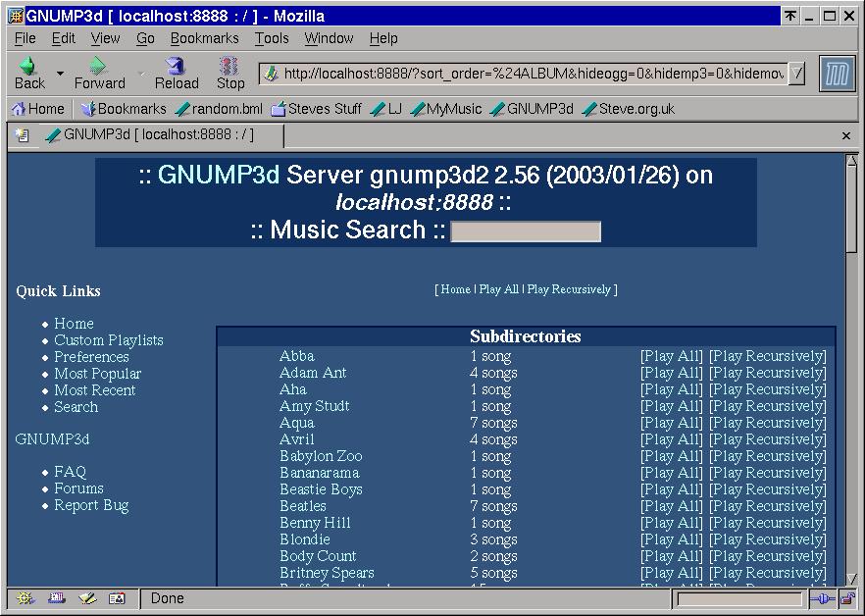This screenshot has height=616, width=865.
Task: Open the Aqua directory
Action: tap(297, 424)
